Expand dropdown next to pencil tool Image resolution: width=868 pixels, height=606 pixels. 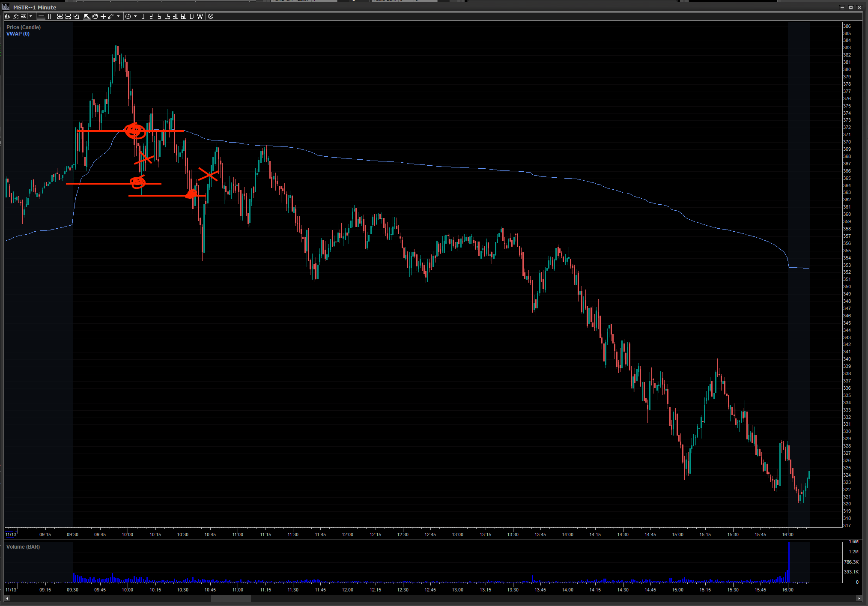(118, 16)
